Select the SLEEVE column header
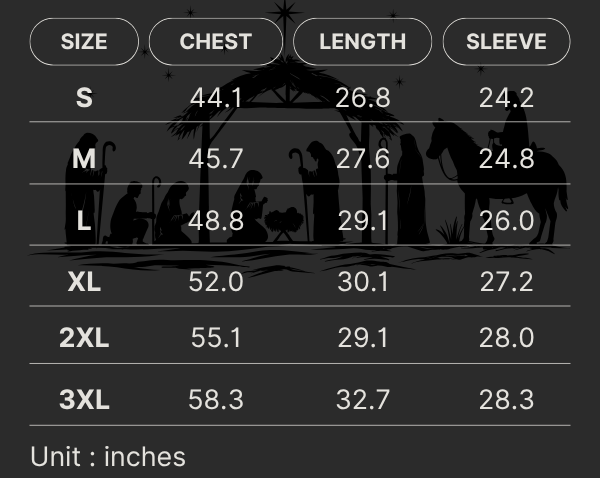Image resolution: width=600 pixels, height=478 pixels. (506, 42)
